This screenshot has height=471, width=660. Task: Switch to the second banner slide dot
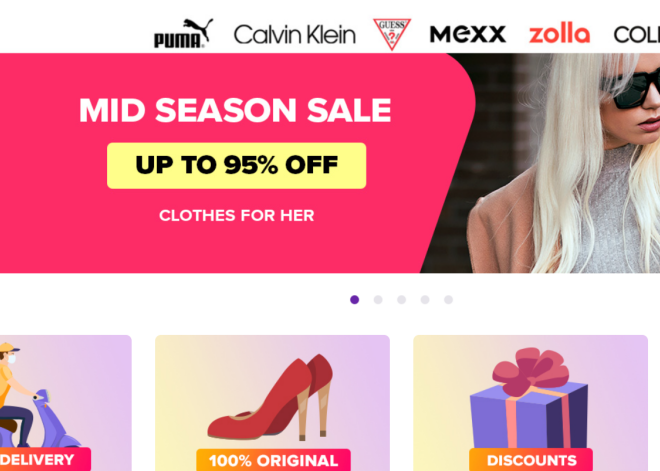coord(378,300)
